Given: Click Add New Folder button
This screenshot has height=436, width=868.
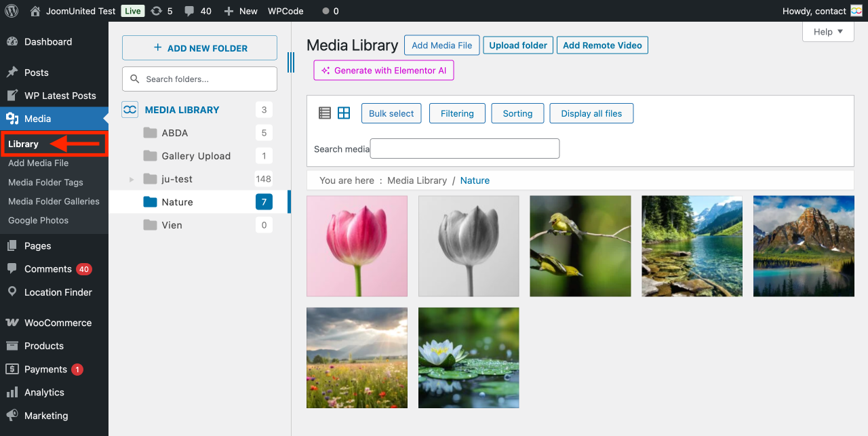Looking at the screenshot, I should pos(199,48).
